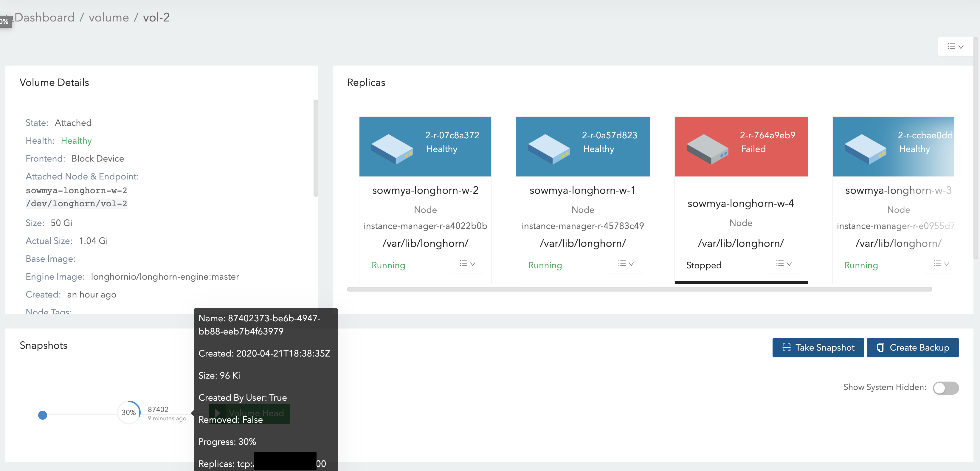Click the disk icon of replica 2-r-ccbae0dd
980x471 pixels.
point(865,149)
